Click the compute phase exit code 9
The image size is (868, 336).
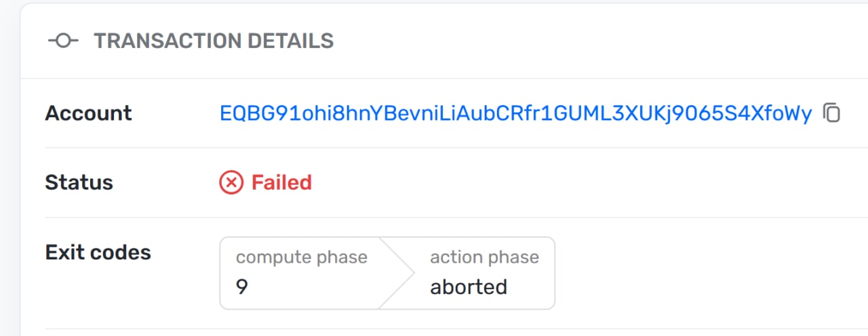click(242, 287)
